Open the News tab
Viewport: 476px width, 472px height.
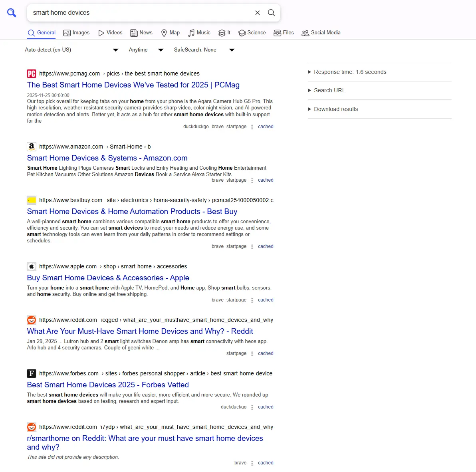141,33
